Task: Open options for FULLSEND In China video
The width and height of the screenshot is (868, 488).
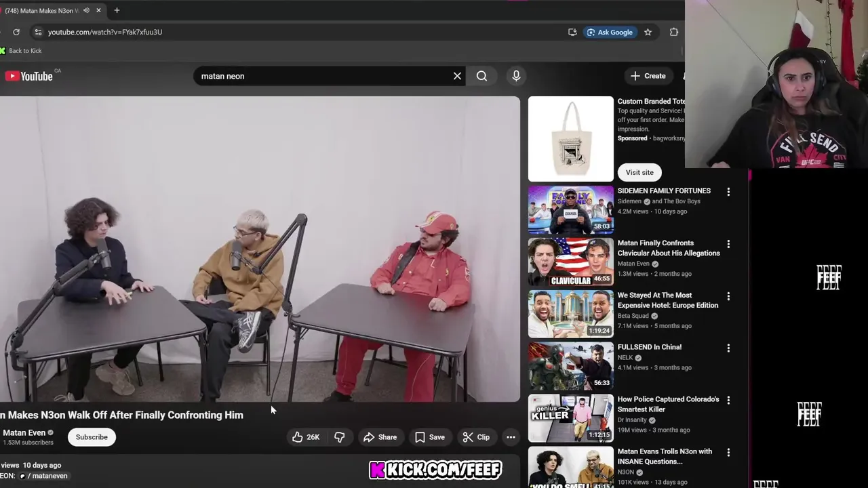Action: pyautogui.click(x=728, y=348)
